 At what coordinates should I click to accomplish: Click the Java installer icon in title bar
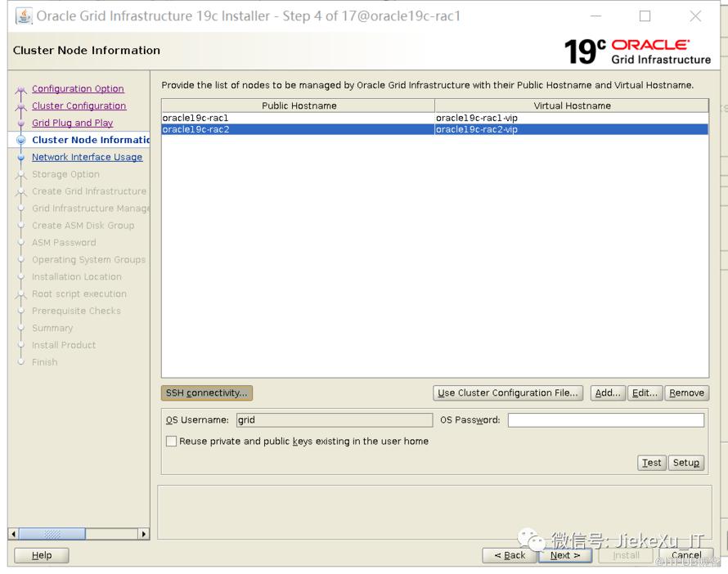pyautogui.click(x=25, y=16)
